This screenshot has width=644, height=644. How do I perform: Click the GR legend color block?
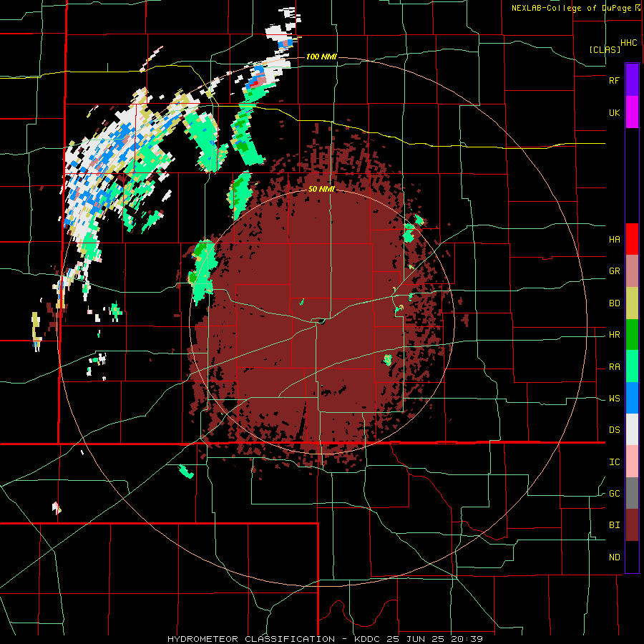click(x=632, y=271)
